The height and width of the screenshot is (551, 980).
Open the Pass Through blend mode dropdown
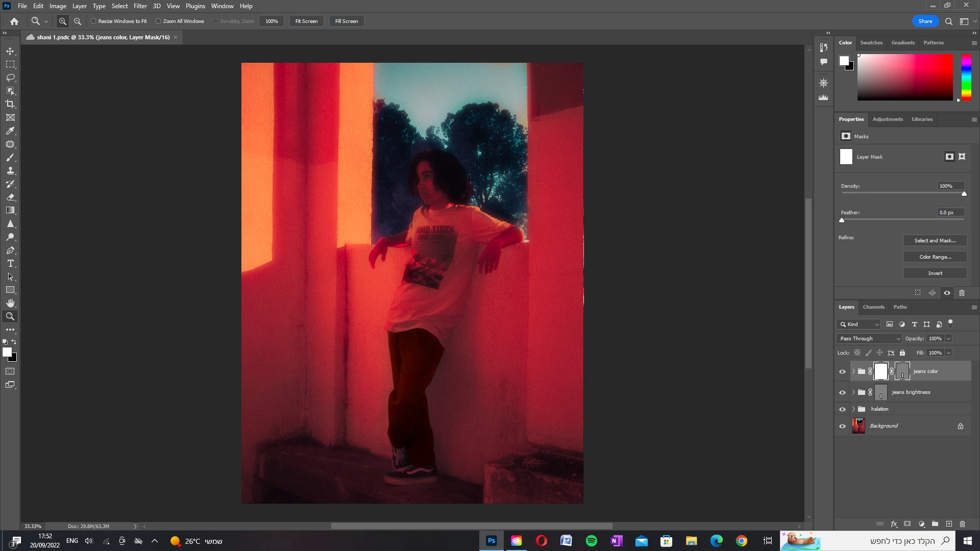coord(869,339)
